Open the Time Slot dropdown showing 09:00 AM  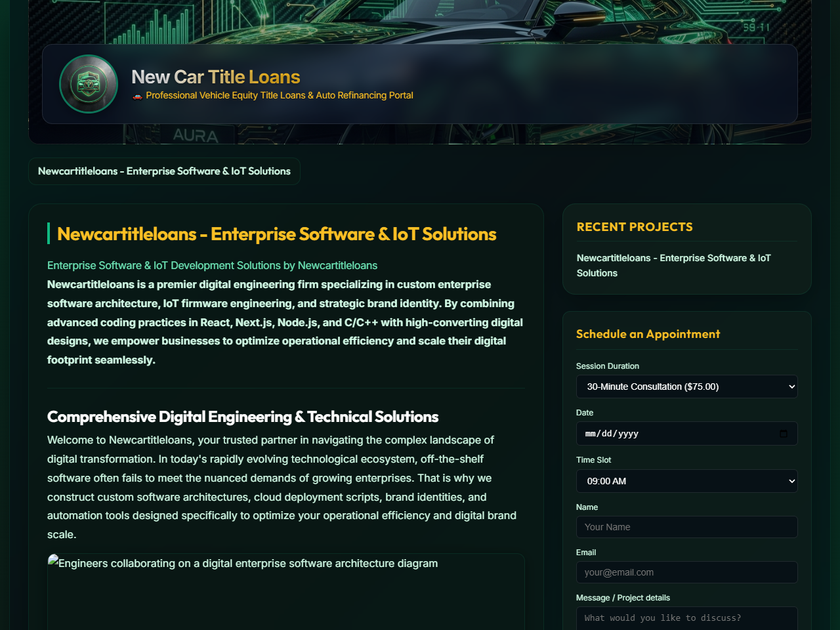tap(686, 481)
